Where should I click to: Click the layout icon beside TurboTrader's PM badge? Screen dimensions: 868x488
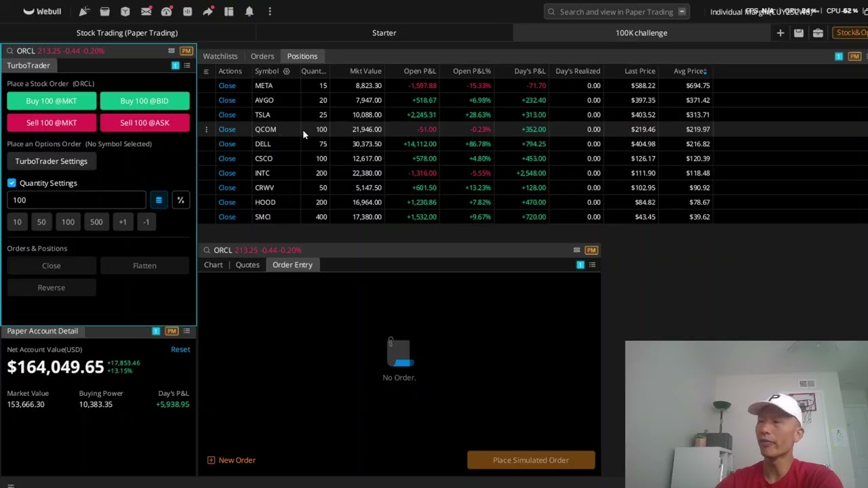coord(171,51)
